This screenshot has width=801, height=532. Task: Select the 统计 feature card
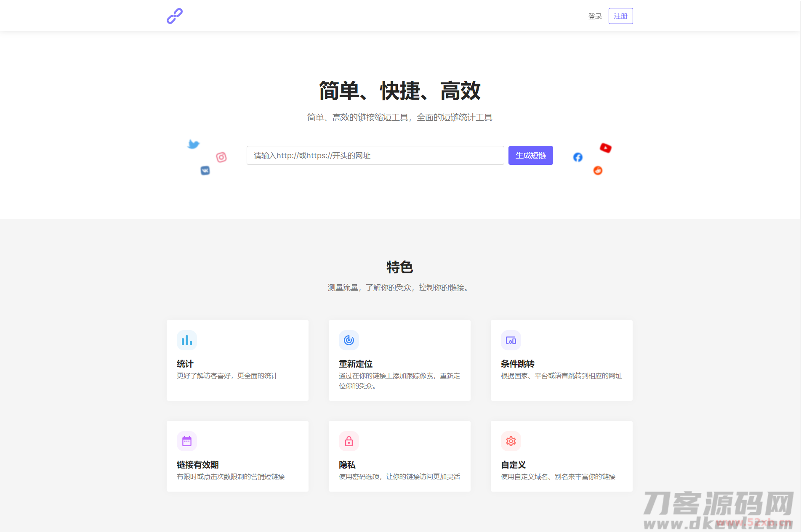point(237,360)
